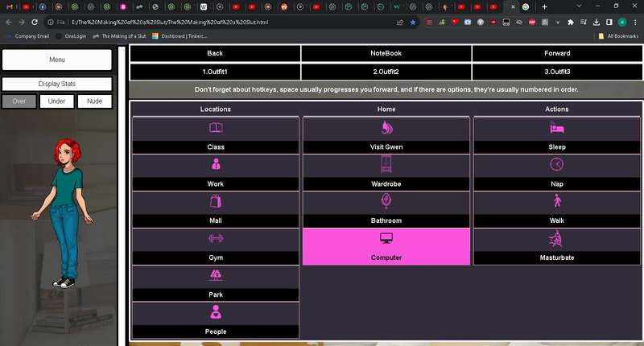Click the Forward navigation button
This screenshot has width=644, height=346.
pos(557,53)
